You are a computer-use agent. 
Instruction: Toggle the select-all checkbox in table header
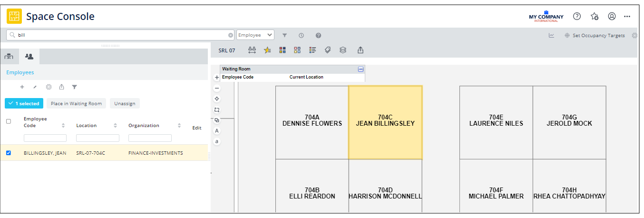(x=8, y=121)
